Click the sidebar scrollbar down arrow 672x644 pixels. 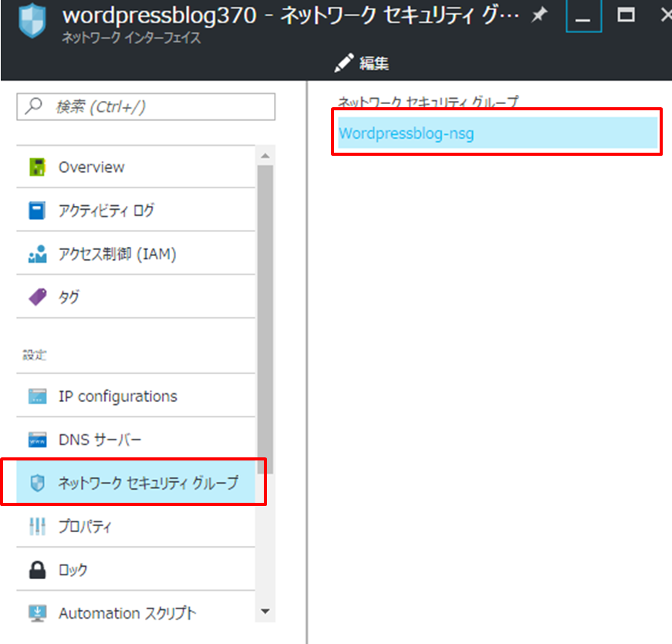265,612
